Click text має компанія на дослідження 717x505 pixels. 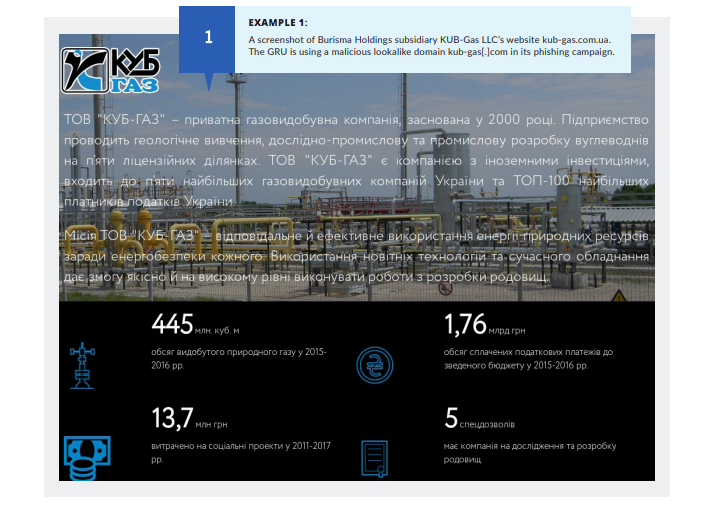530,452
